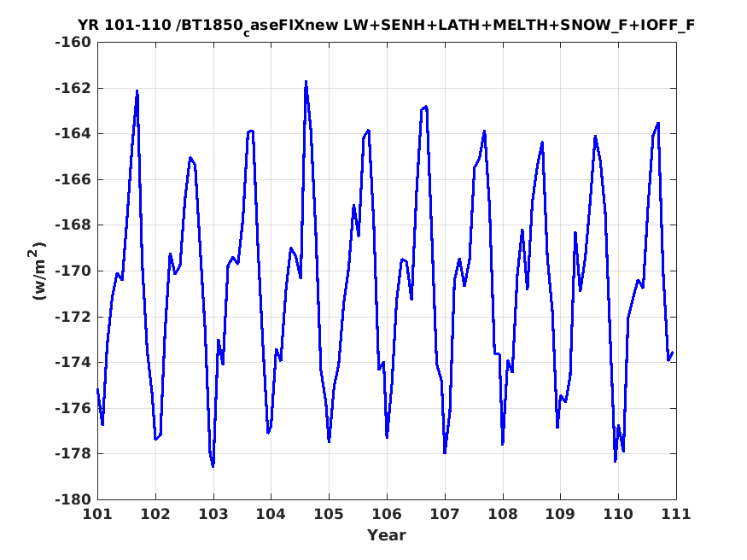Click y-axis tick label -170
The width and height of the screenshot is (747, 560).
coord(73,271)
